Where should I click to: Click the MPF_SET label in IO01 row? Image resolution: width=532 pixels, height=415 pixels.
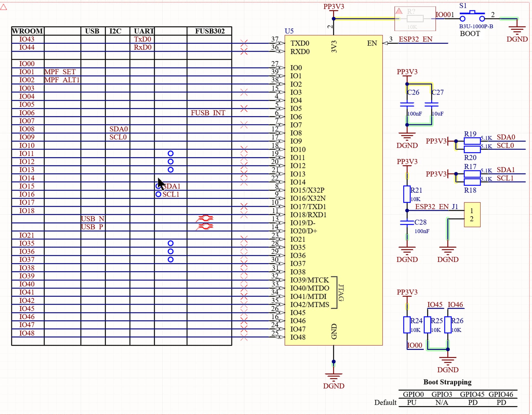[60, 72]
